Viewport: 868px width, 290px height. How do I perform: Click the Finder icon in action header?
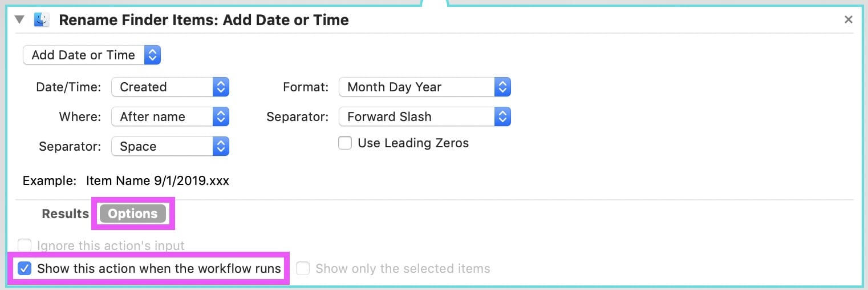pos(42,20)
